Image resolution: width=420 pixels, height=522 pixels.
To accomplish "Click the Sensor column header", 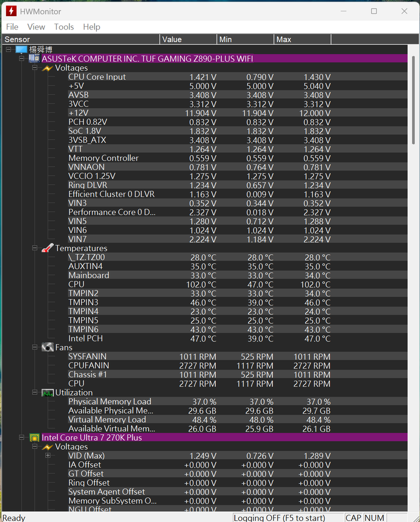I will [x=81, y=39].
